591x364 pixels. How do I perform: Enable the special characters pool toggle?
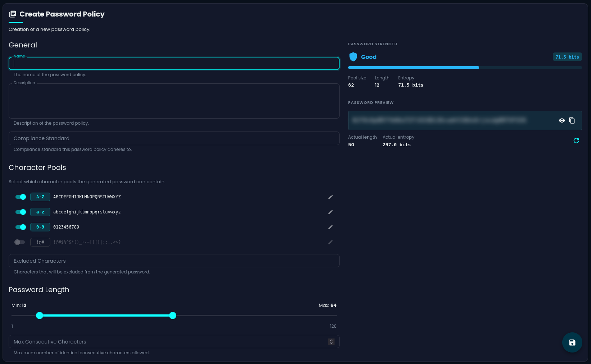point(19,242)
